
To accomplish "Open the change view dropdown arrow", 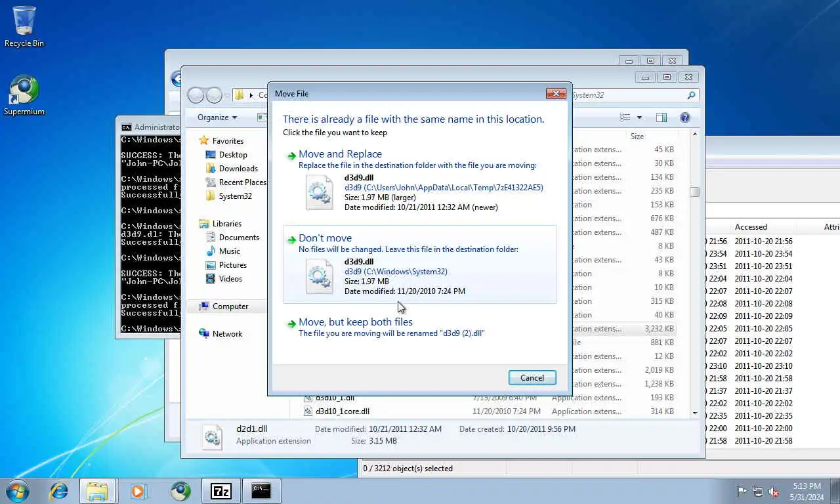I will coord(639,117).
